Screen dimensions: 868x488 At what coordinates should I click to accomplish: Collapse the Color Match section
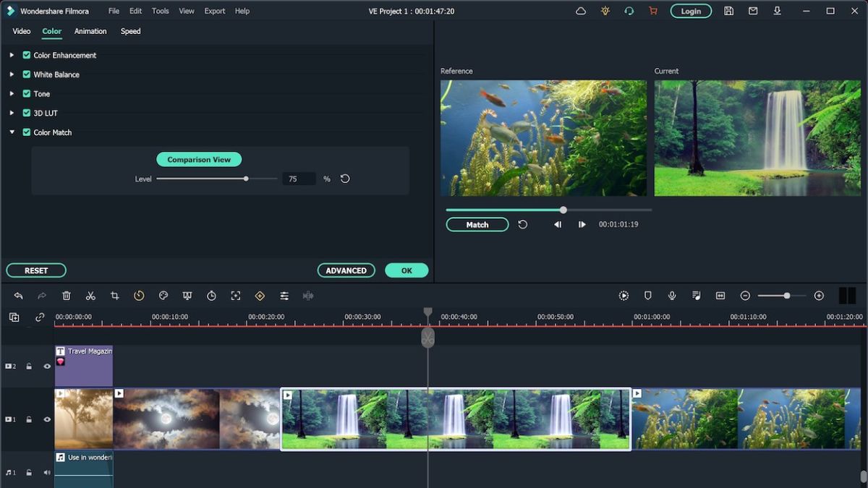pyautogui.click(x=12, y=132)
